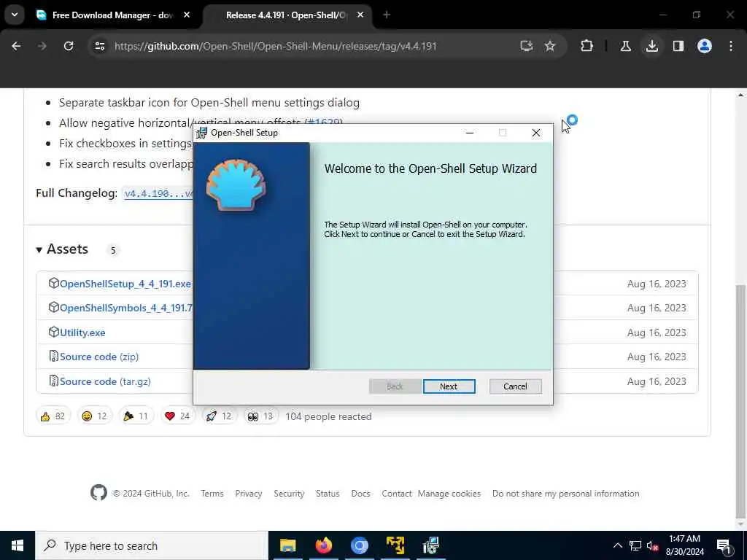This screenshot has width=747, height=560.
Task: Close the Free Download Manager tab
Action: tap(187, 15)
